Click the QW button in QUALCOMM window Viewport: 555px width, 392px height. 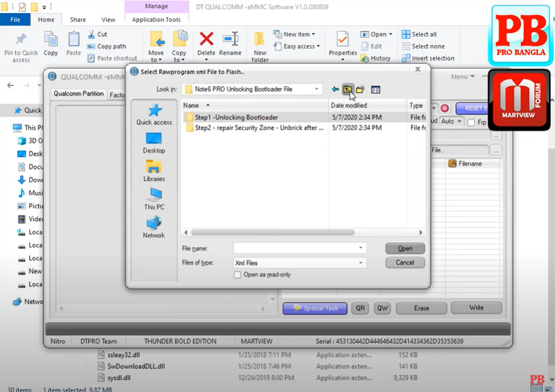382,308
